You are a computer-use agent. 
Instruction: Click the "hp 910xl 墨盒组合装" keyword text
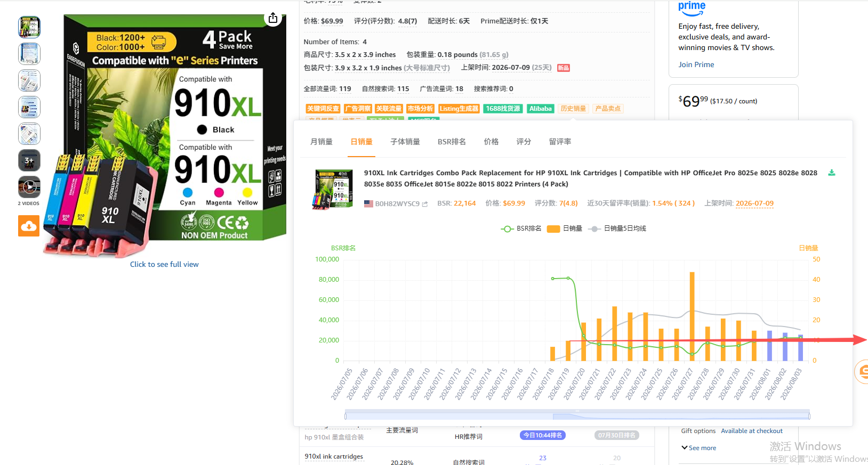pos(334,437)
